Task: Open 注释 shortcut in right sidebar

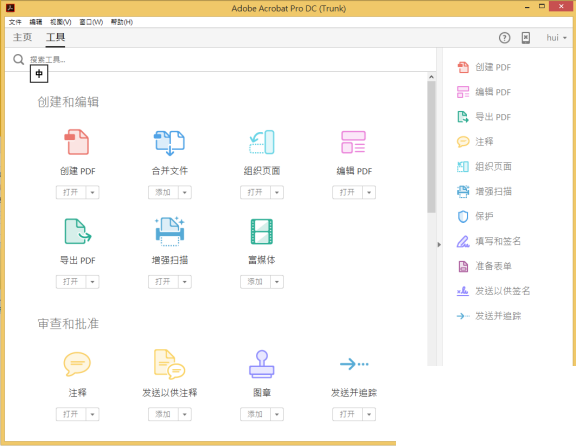Action: point(475,141)
